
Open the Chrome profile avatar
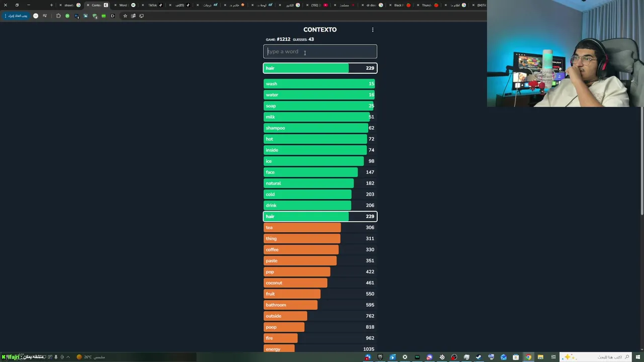[x=36, y=16]
